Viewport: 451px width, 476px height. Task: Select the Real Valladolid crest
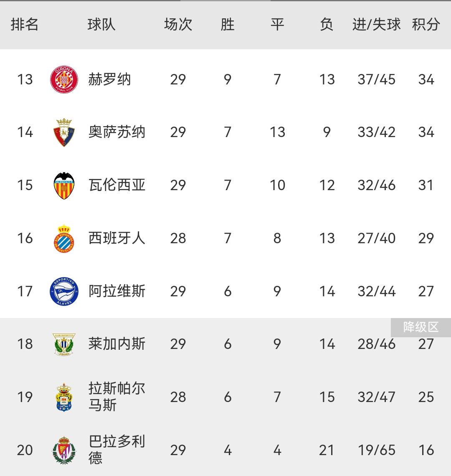point(64,450)
